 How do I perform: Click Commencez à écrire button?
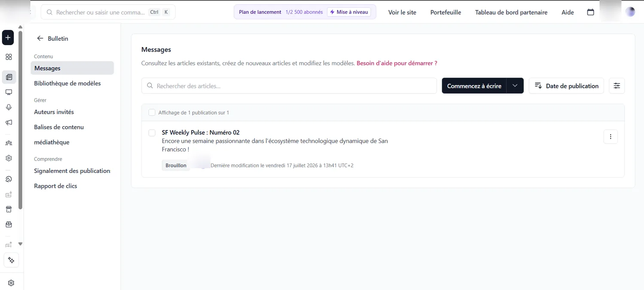(474, 86)
